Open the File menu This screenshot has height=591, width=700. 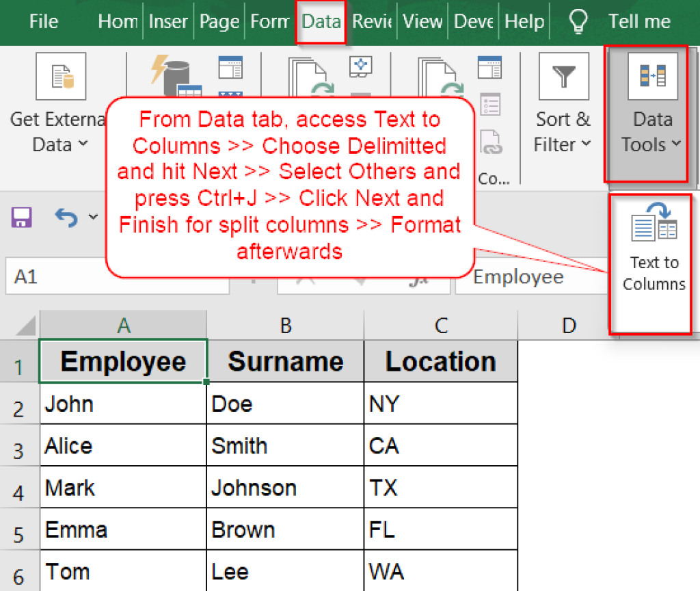click(43, 21)
